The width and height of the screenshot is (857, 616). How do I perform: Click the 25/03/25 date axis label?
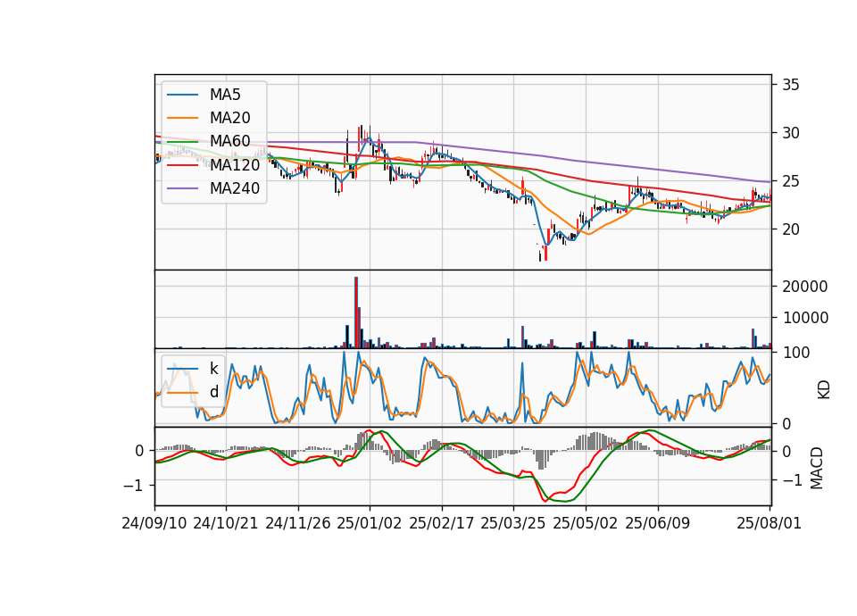(x=513, y=523)
